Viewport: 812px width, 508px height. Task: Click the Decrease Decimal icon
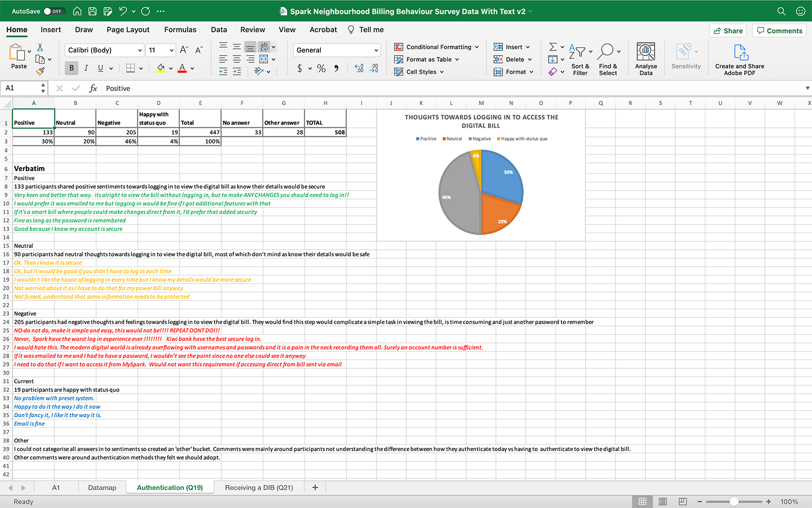374,68
